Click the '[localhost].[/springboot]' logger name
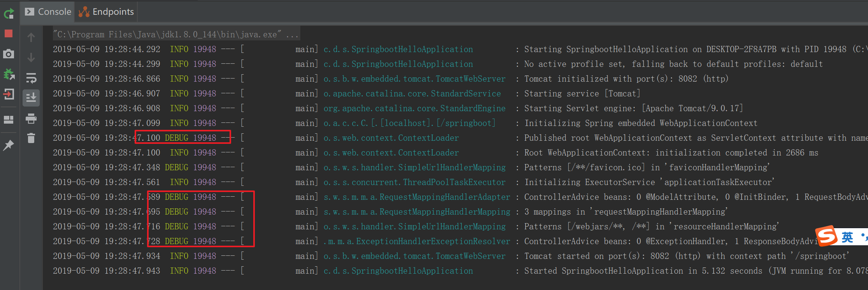This screenshot has height=290, width=868. [410, 123]
